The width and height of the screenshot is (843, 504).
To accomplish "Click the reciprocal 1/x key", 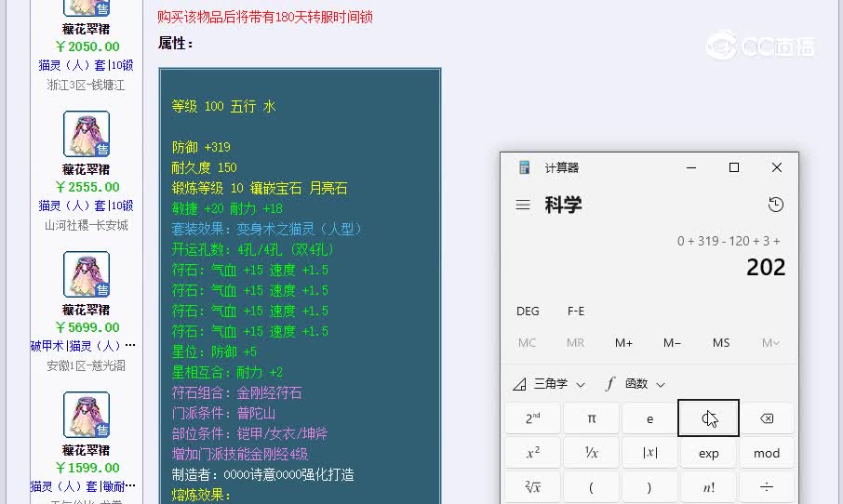I will click(x=592, y=453).
